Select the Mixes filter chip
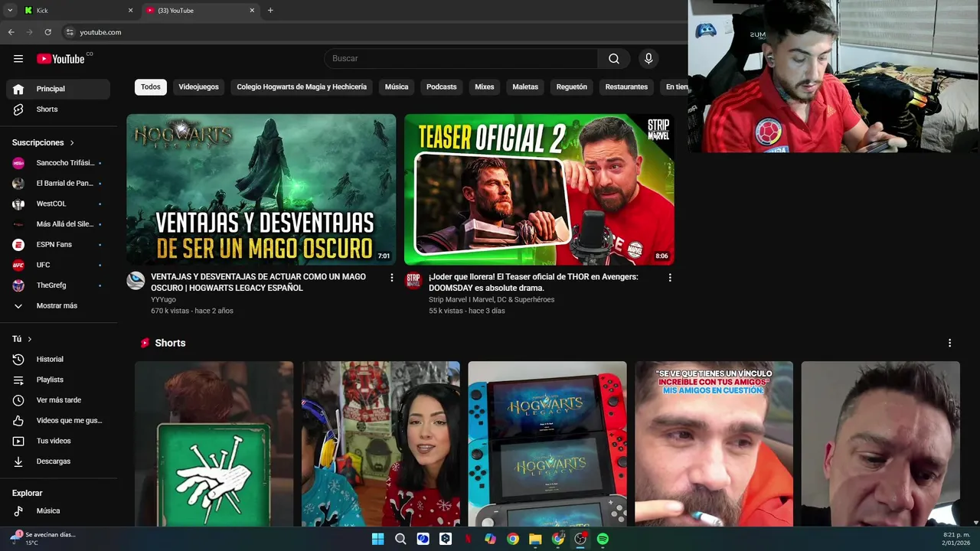980x551 pixels. pyautogui.click(x=485, y=87)
